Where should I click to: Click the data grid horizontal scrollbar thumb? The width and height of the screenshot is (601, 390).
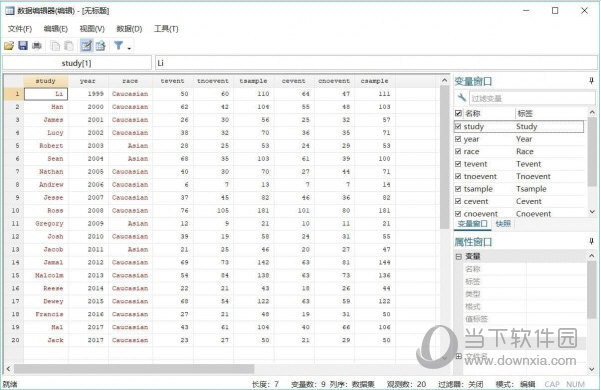134,369
